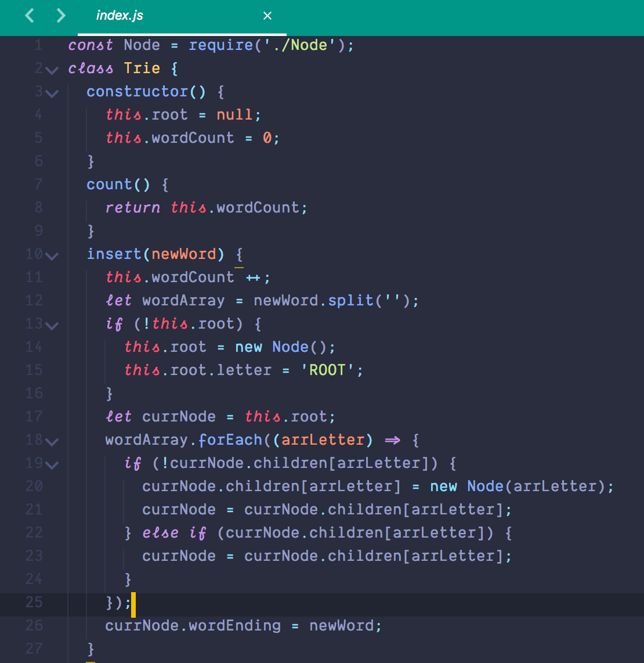
Task: Click the split('') call
Action: (x=368, y=301)
